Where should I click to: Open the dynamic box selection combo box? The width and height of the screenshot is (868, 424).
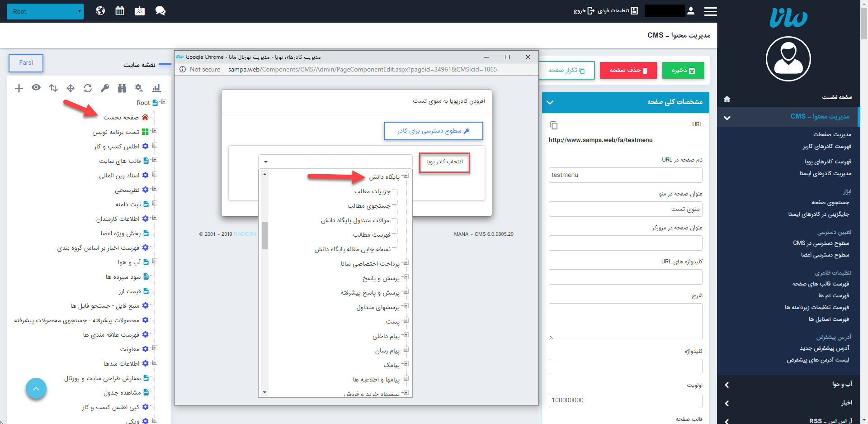(x=335, y=162)
